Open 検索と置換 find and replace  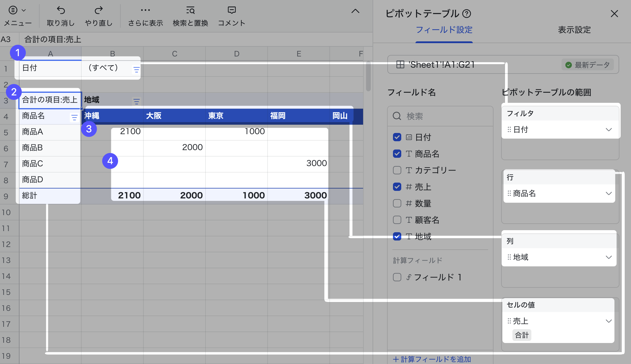[x=190, y=11]
